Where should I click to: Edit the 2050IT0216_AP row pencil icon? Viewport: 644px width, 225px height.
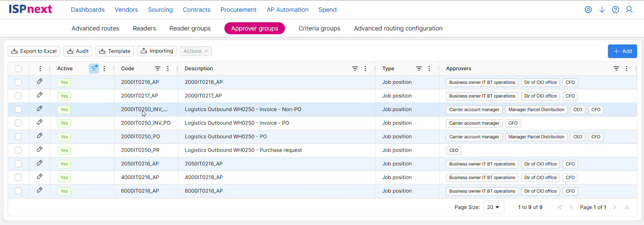39,163
